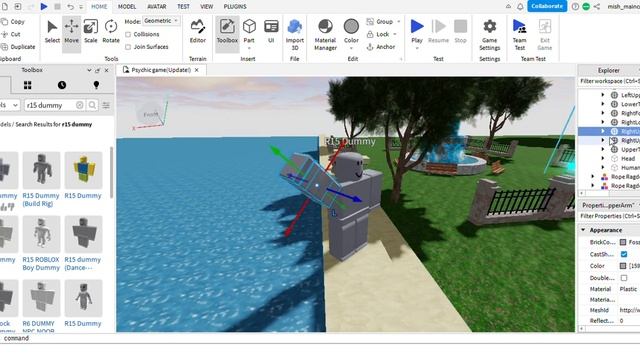This screenshot has width=640, height=360.
Task: Close the Psychic game(Update) tab
Action: coord(197,70)
